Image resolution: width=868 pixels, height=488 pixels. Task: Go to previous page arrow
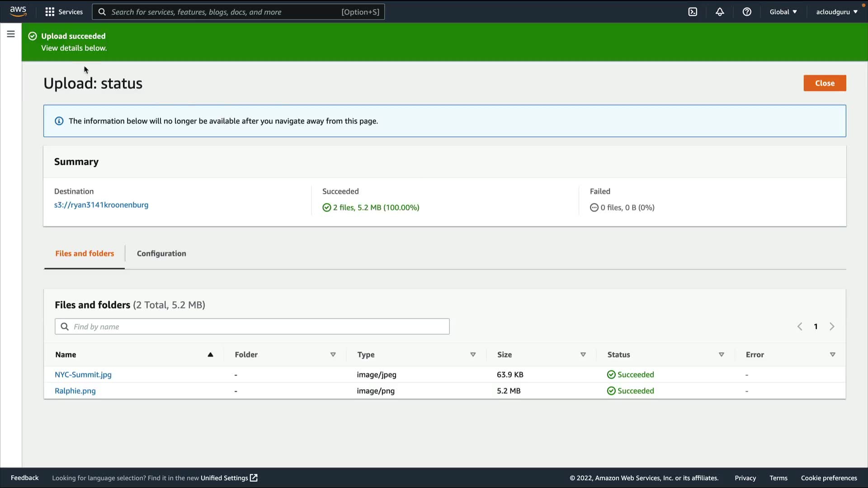pyautogui.click(x=800, y=326)
